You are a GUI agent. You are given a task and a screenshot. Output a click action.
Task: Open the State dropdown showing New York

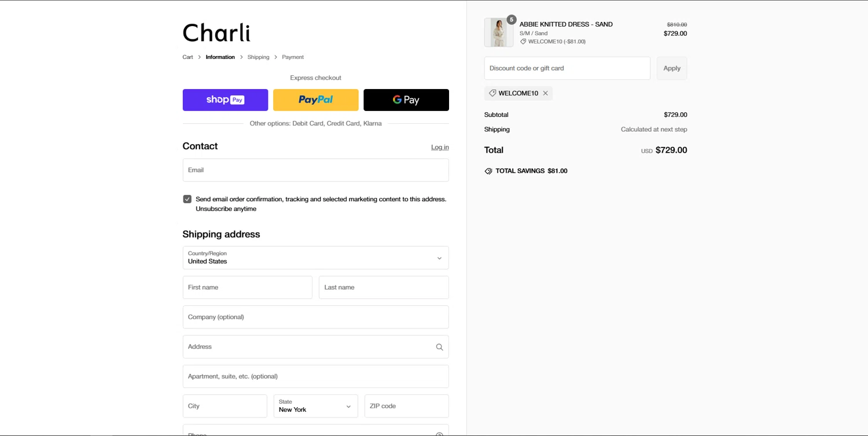(x=316, y=406)
